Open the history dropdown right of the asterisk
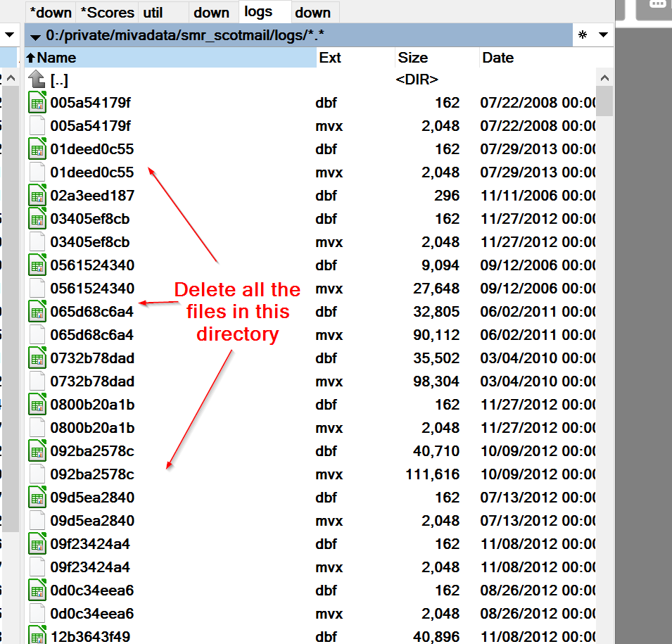 [x=603, y=34]
